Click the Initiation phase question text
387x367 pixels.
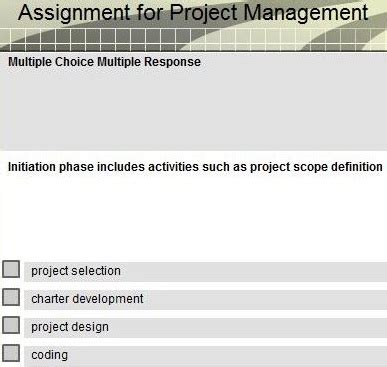(195, 167)
